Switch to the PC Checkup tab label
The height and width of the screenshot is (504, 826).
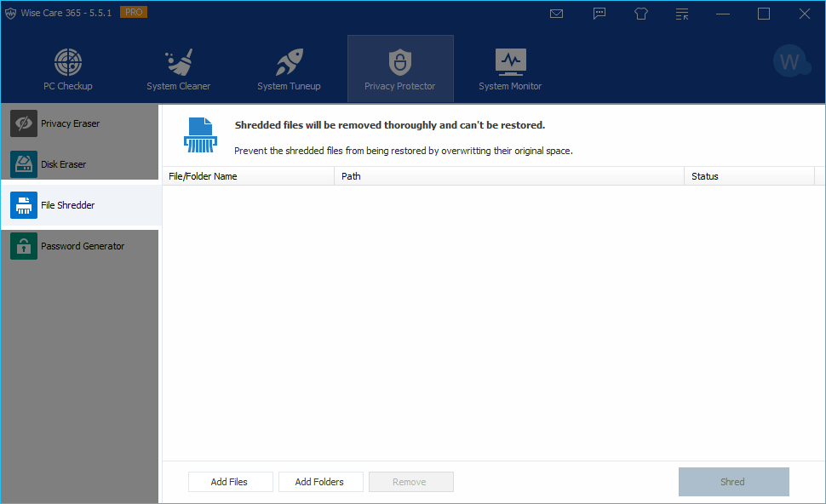click(x=68, y=86)
